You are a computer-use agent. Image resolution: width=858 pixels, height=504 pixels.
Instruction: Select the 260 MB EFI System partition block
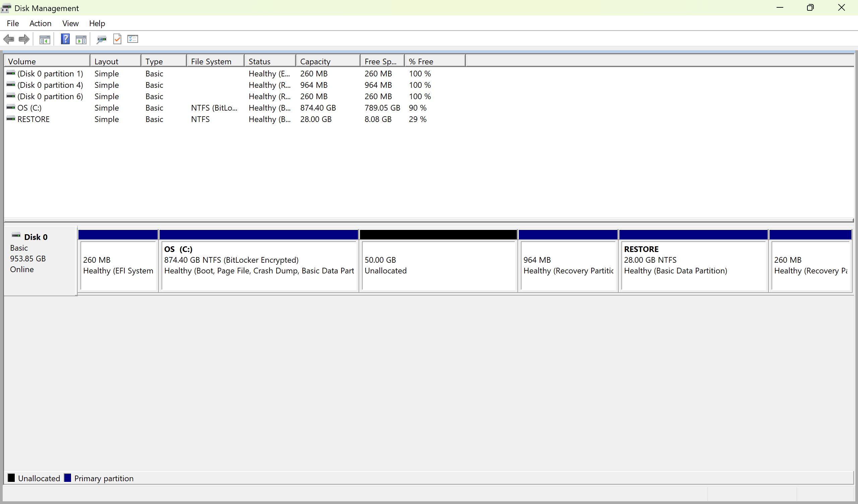(118, 261)
